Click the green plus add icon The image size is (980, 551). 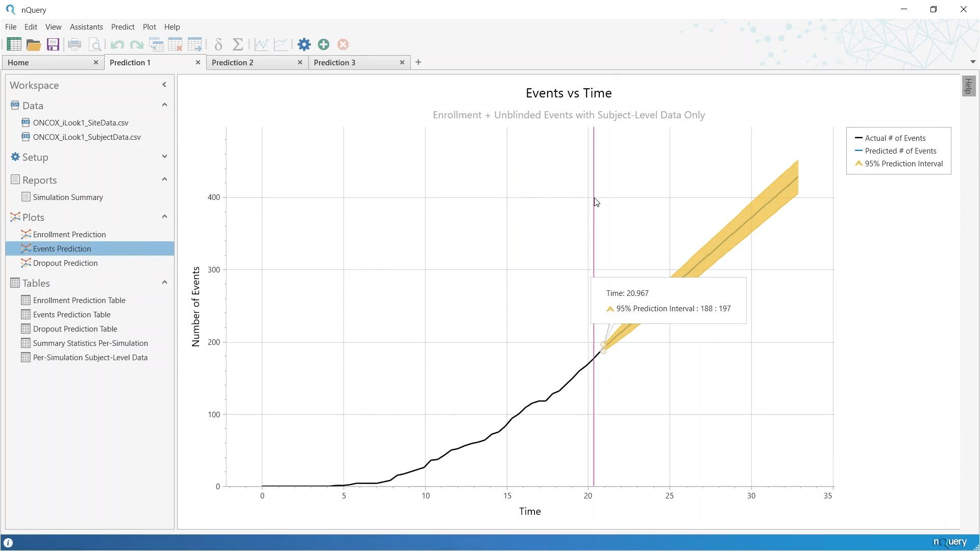(x=324, y=45)
